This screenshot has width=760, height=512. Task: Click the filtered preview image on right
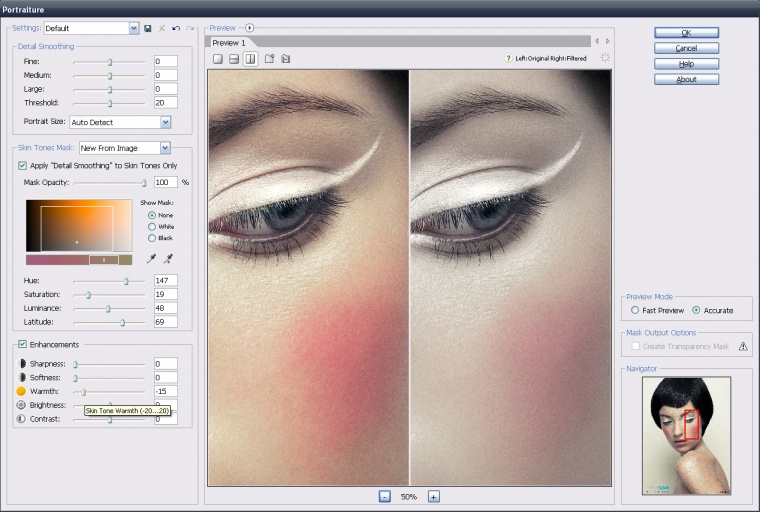click(x=511, y=278)
